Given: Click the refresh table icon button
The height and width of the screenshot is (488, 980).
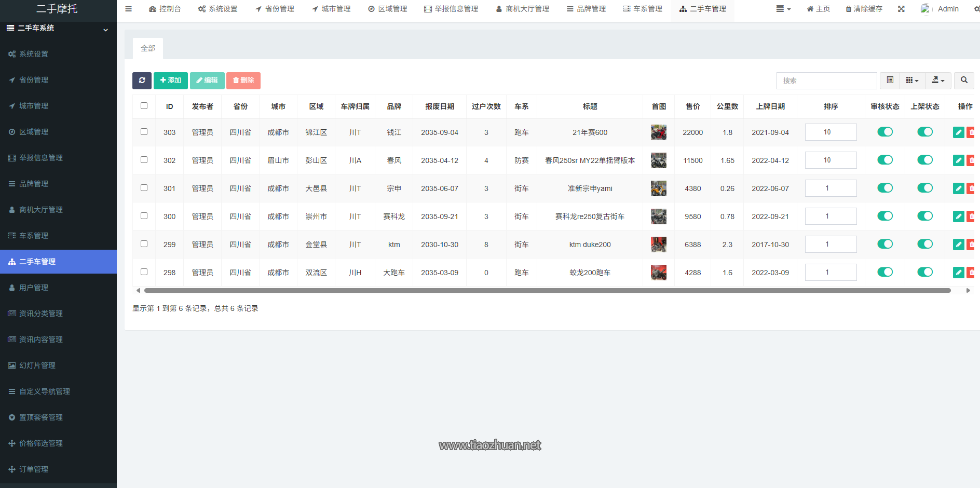Looking at the screenshot, I should [142, 80].
